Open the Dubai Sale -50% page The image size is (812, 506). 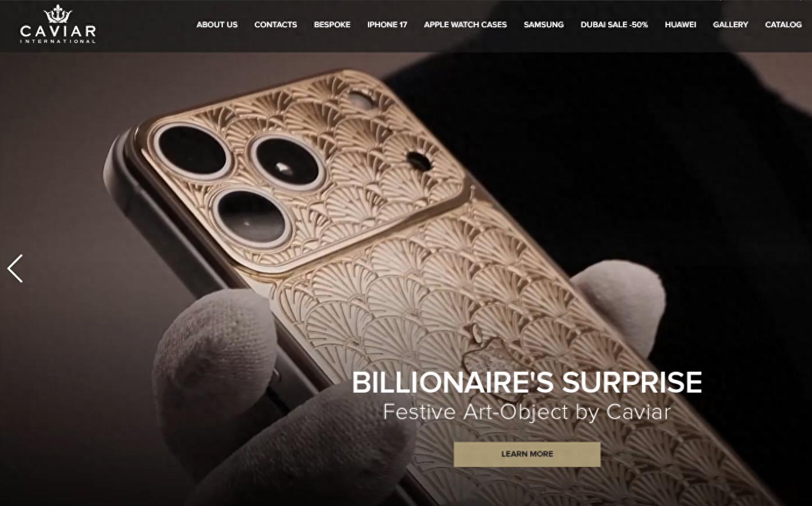tap(614, 24)
